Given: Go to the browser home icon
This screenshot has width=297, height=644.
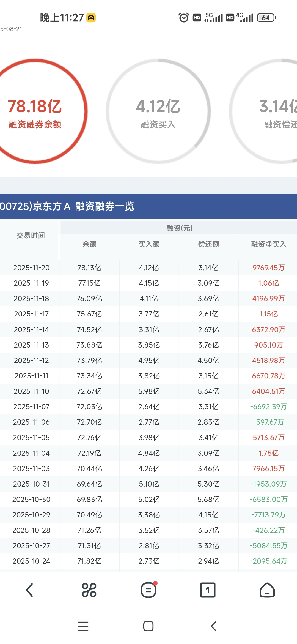Looking at the screenshot, I should point(267,590).
